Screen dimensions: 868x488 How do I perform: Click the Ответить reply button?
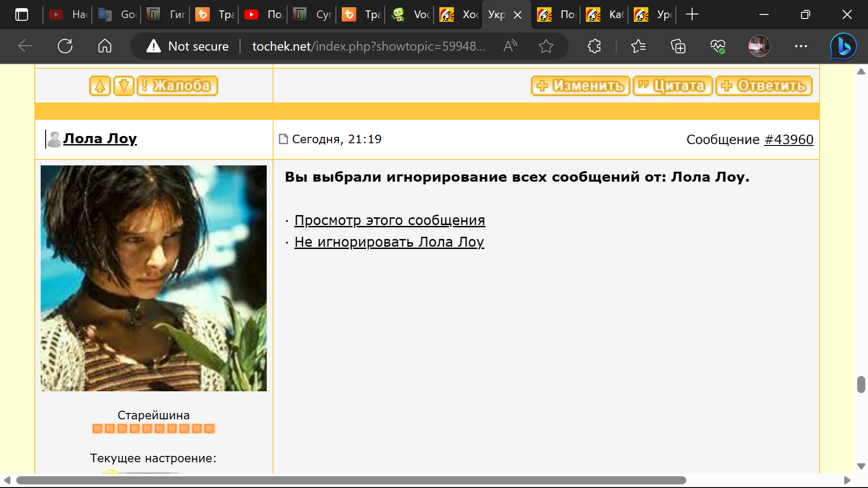[x=764, y=85]
